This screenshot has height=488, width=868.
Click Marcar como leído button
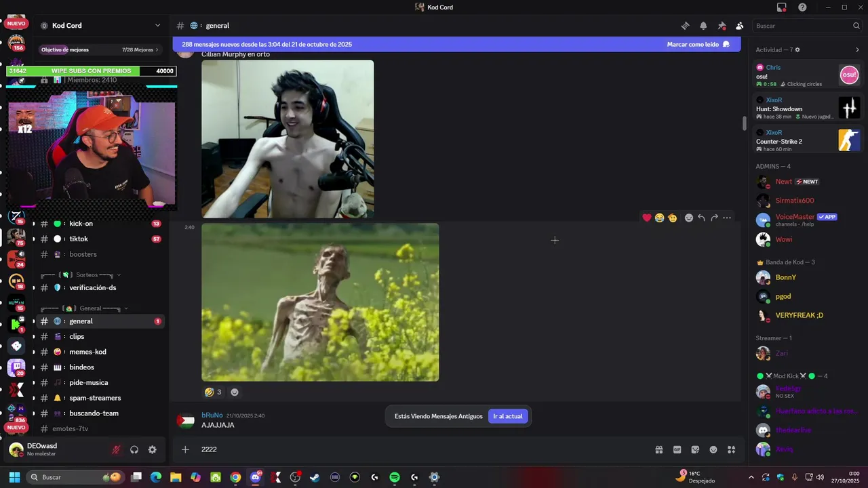tap(698, 44)
